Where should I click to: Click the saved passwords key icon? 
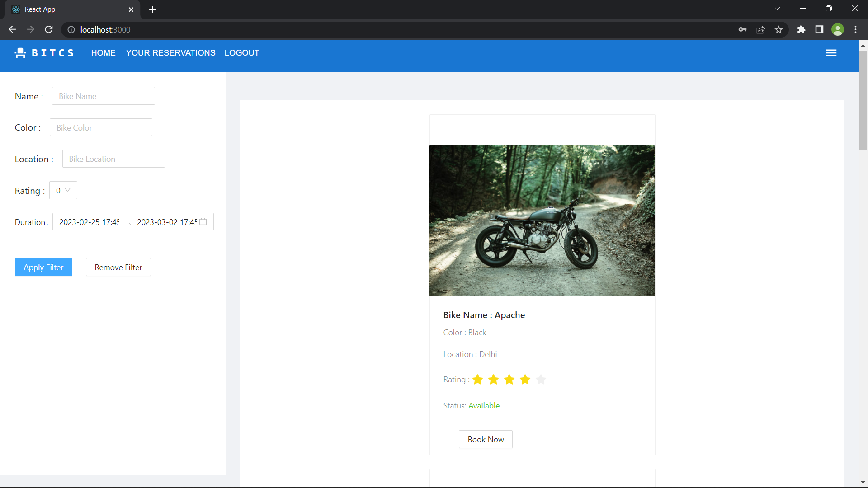742,29
